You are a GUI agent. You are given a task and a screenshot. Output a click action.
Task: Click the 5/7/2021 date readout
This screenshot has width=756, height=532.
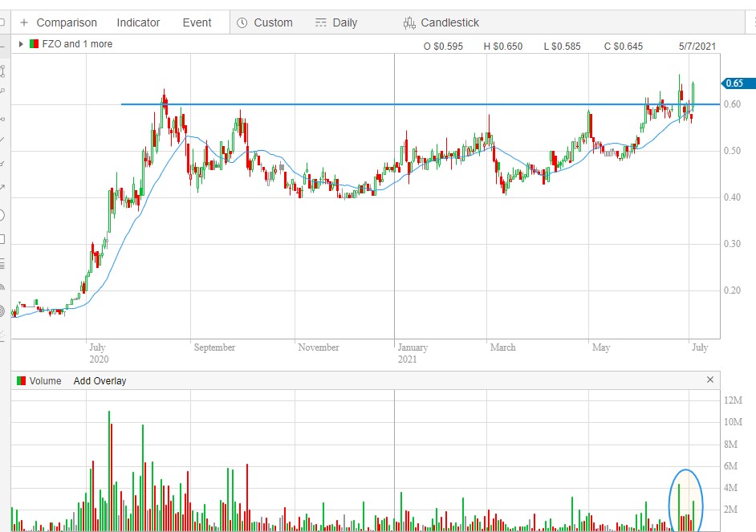[697, 47]
